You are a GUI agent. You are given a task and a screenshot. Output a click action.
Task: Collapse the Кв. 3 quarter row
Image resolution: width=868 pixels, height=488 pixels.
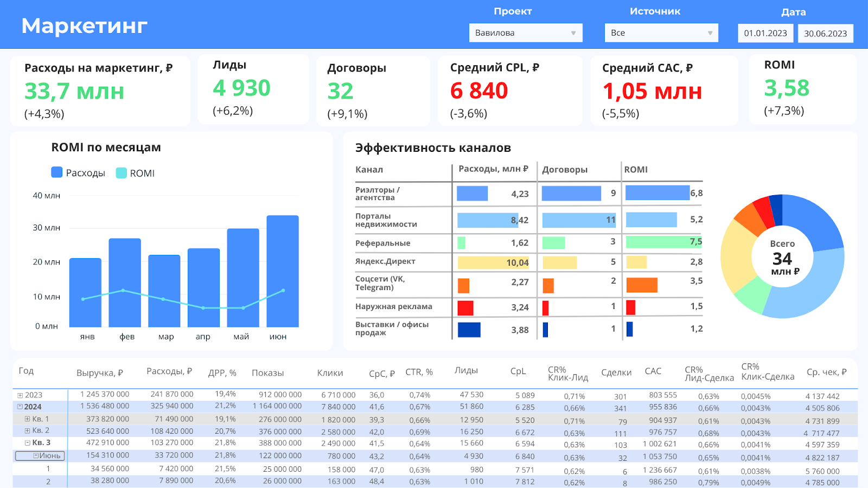click(x=28, y=443)
